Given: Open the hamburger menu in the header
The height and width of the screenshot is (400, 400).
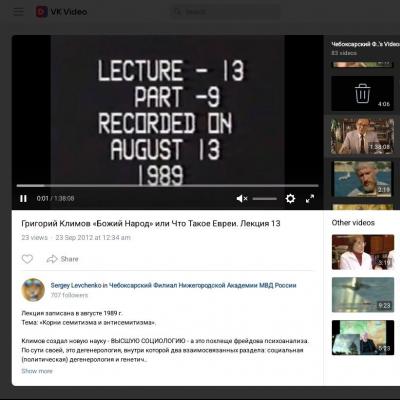Looking at the screenshot, I should coord(18,12).
